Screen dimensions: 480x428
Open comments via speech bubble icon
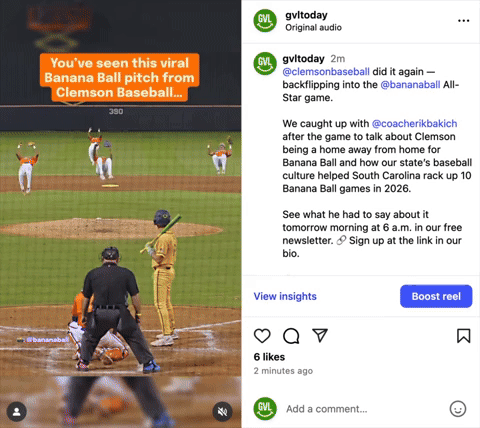point(291,336)
